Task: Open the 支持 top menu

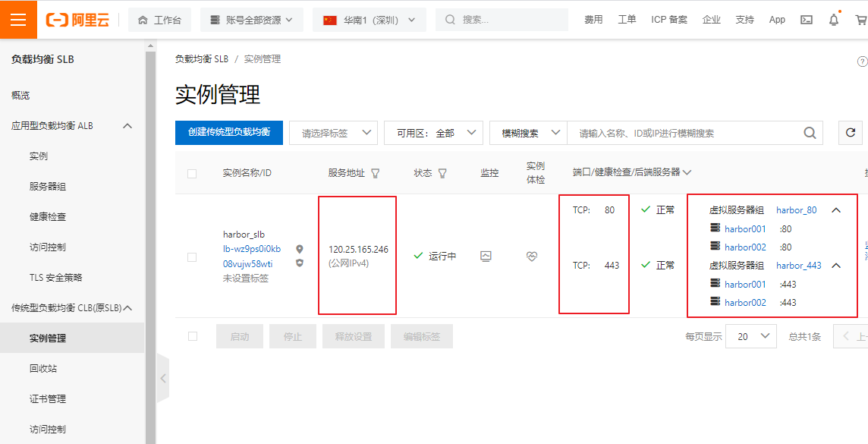Action: pyautogui.click(x=744, y=20)
